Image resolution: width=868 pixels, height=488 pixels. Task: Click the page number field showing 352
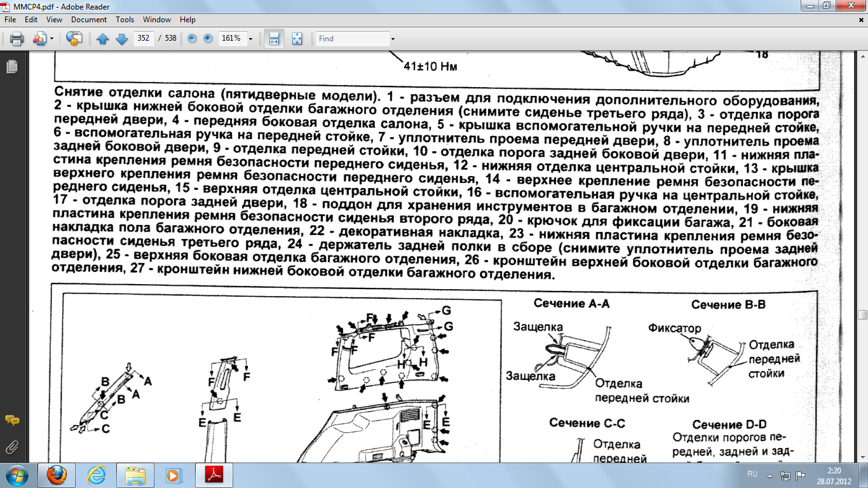coord(144,39)
